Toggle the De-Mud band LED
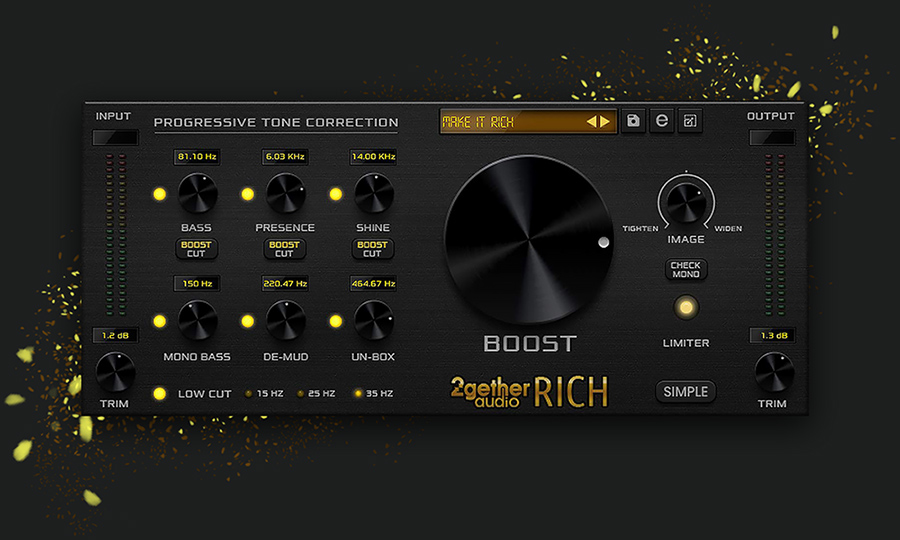The image size is (900, 540). [247, 321]
